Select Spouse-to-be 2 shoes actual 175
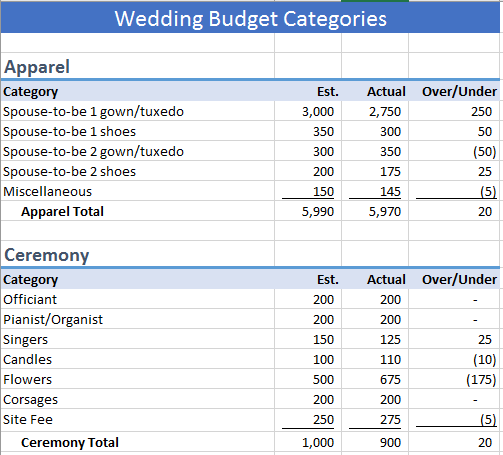Viewport: 503px width, 455px height. point(375,171)
